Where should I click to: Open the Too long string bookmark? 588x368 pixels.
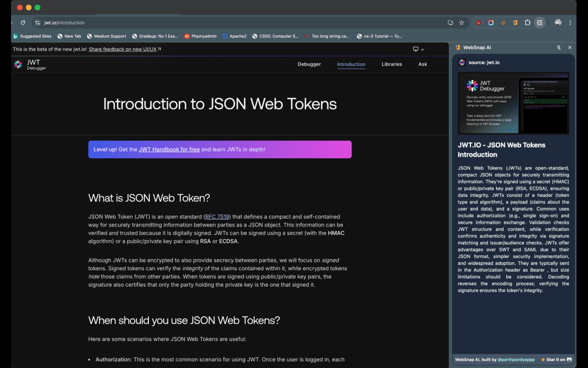(327, 36)
